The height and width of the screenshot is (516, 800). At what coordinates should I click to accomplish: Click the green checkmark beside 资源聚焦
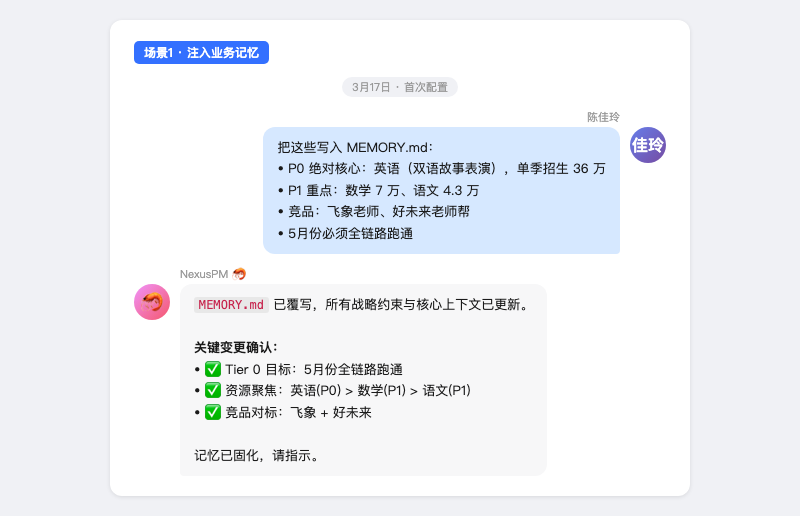pyautogui.click(x=213, y=390)
